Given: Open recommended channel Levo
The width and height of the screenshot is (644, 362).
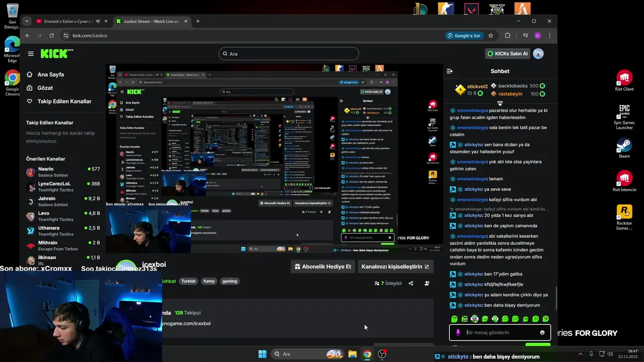Looking at the screenshot, I should (63, 216).
